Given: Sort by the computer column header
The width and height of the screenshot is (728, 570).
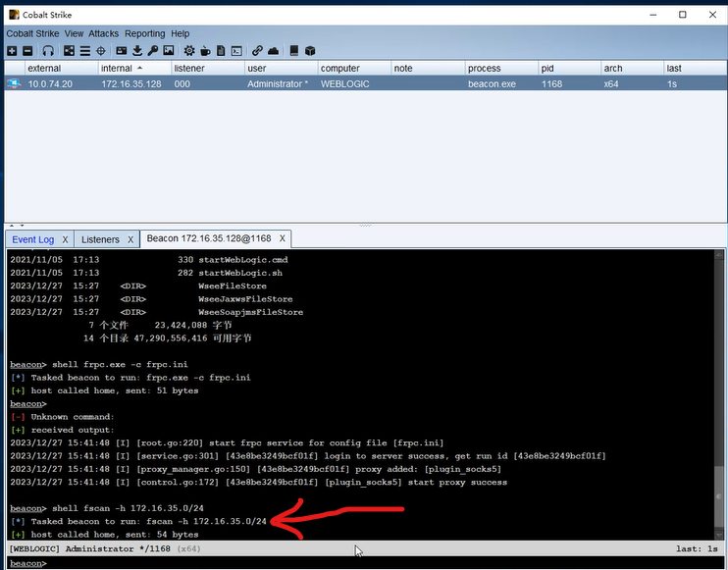Looking at the screenshot, I should pos(355,69).
